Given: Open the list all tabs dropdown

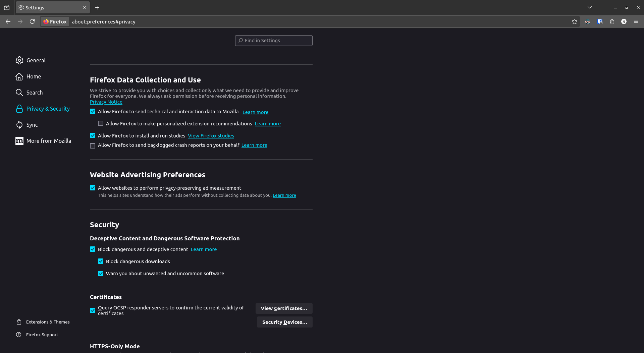Looking at the screenshot, I should pyautogui.click(x=589, y=7).
